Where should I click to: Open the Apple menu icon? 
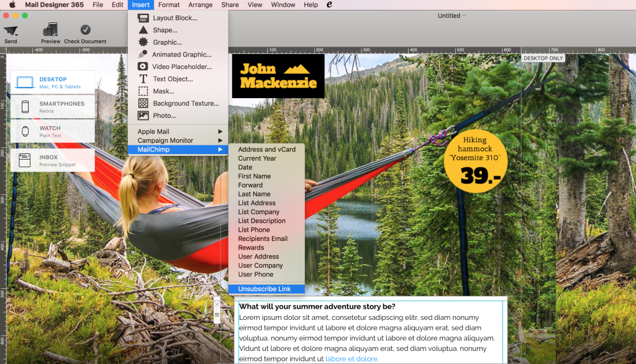tap(12, 5)
